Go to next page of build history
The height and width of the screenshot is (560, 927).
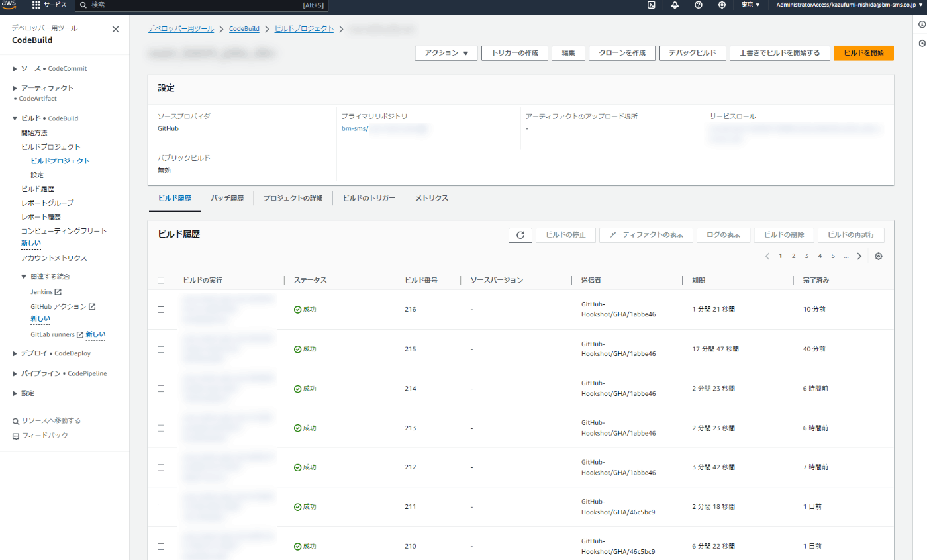pyautogui.click(x=859, y=256)
